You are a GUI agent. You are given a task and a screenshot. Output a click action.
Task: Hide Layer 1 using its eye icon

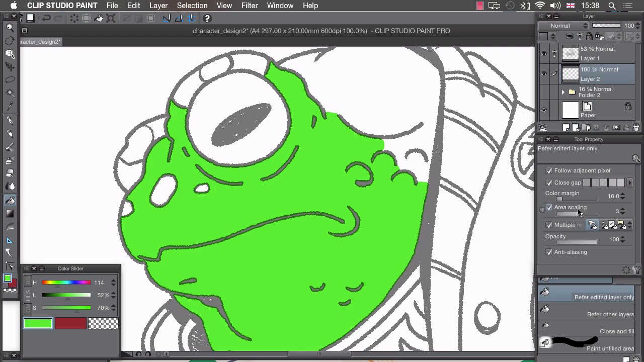tap(544, 53)
